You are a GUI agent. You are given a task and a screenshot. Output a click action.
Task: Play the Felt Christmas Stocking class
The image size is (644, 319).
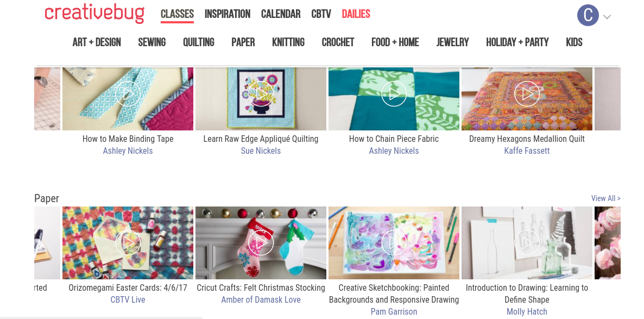point(261,242)
